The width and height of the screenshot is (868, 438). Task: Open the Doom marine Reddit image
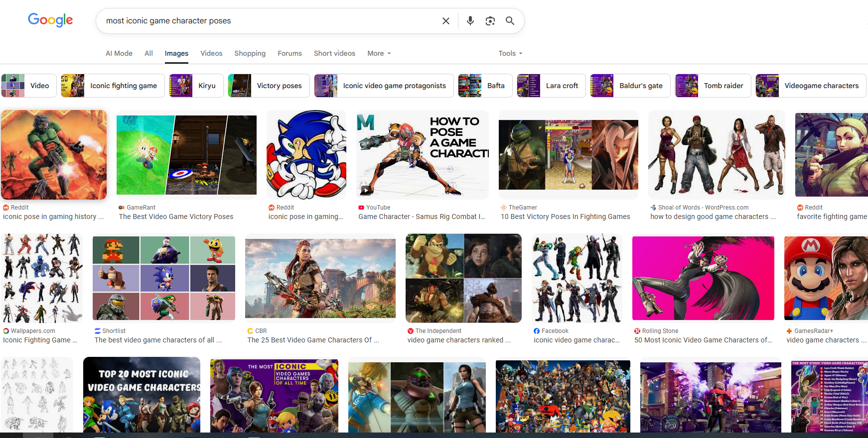(x=54, y=155)
